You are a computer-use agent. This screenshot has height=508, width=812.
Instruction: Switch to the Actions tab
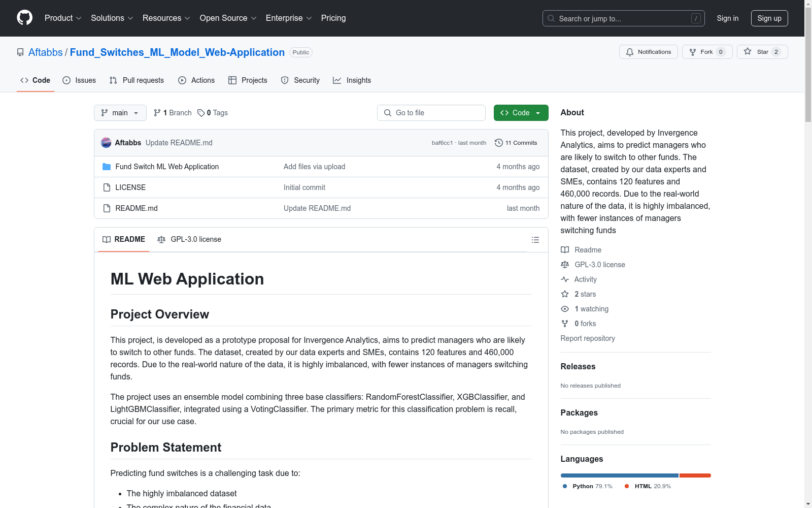click(196, 80)
